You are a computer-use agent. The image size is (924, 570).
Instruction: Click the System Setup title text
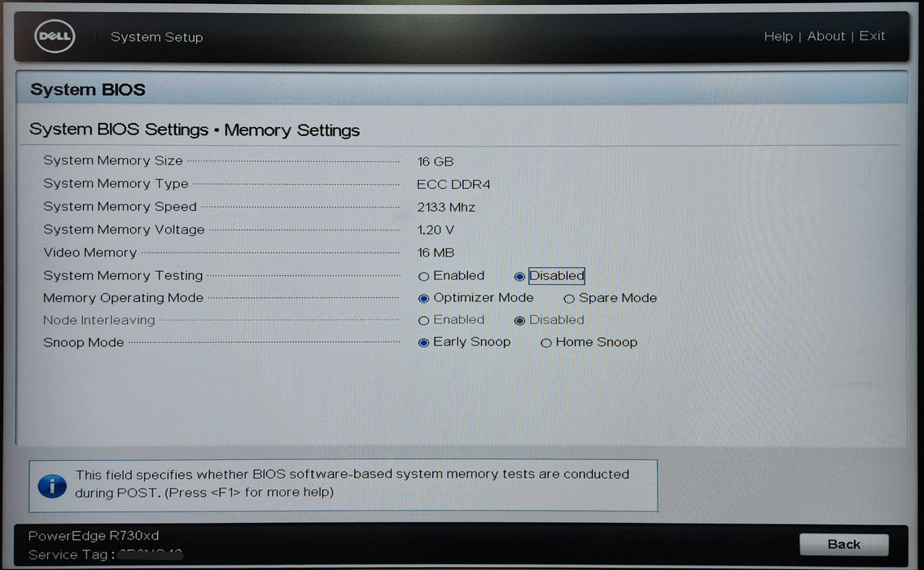pyautogui.click(x=157, y=37)
